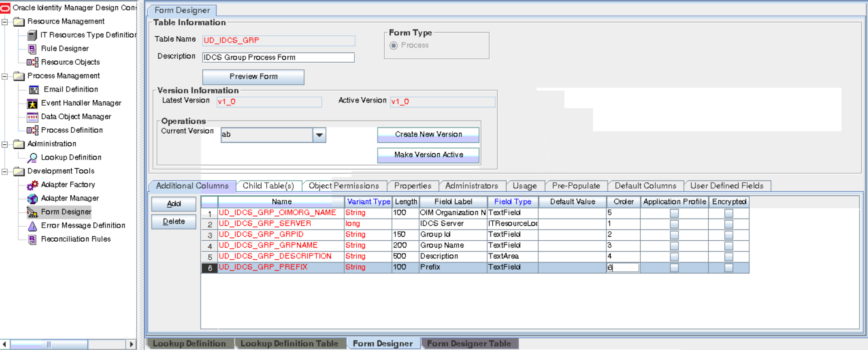Screen dimensions: 868x350
Task: Click the Order cell for PREFIX row
Action: (623, 267)
